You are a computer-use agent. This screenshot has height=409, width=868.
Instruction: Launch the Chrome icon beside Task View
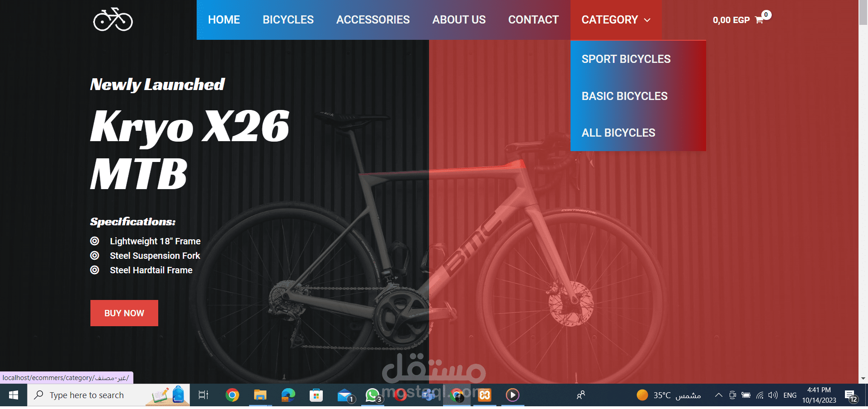pos(232,395)
